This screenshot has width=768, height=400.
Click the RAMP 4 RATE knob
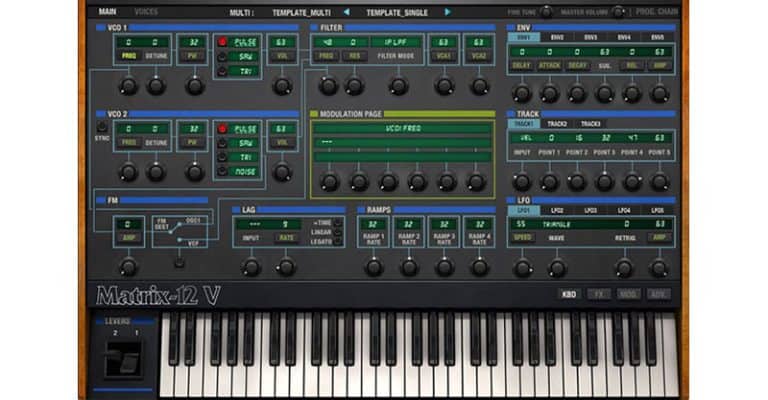(x=480, y=267)
